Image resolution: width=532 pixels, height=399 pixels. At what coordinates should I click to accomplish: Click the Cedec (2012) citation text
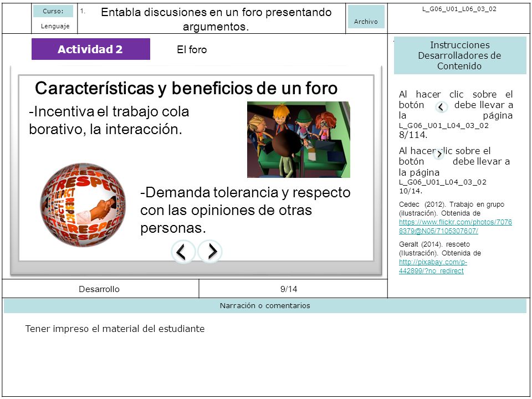tap(452, 209)
